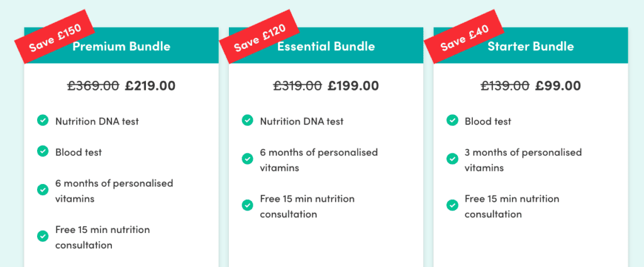Click checkmark beside Premium 6 months vitamins
This screenshot has width=644, height=267.
43,190
